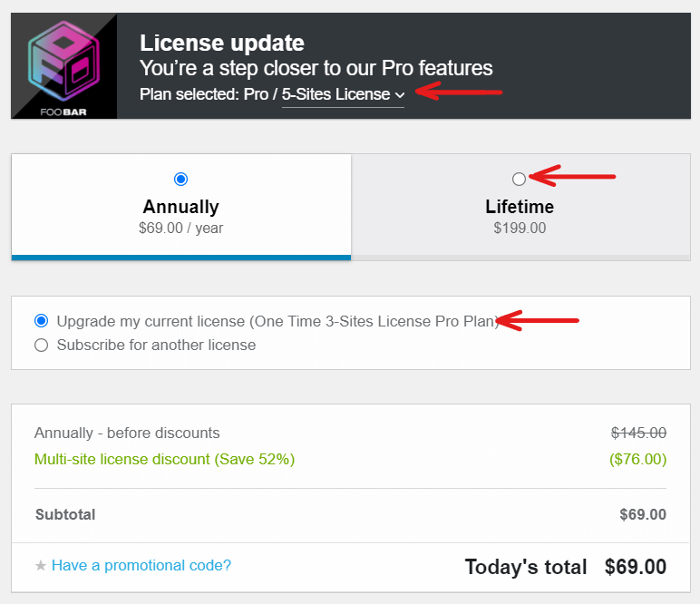Click the Subtotal row label

coord(65,514)
